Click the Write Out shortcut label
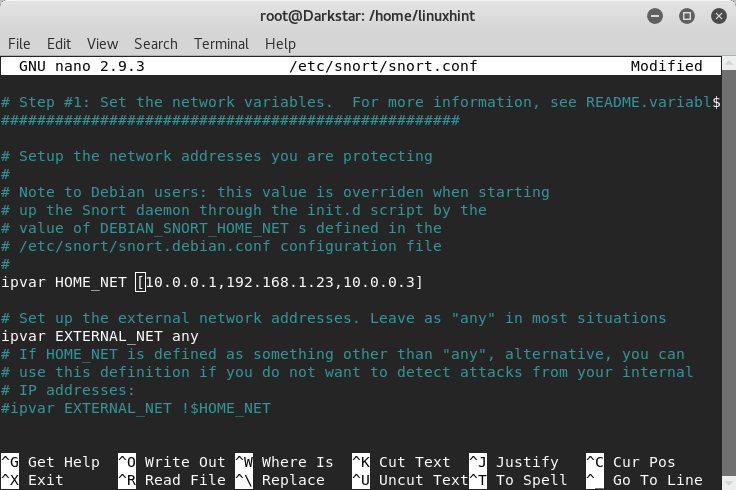This screenshot has height=490, width=736. pos(185,462)
